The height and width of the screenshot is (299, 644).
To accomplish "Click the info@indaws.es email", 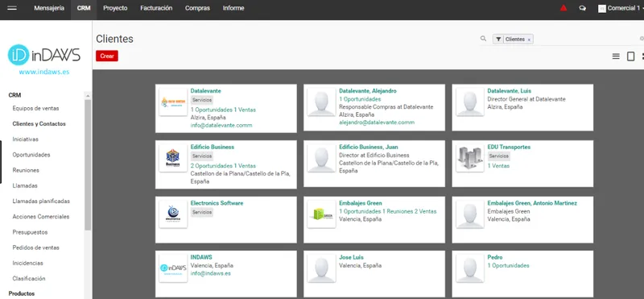I will (211, 273).
